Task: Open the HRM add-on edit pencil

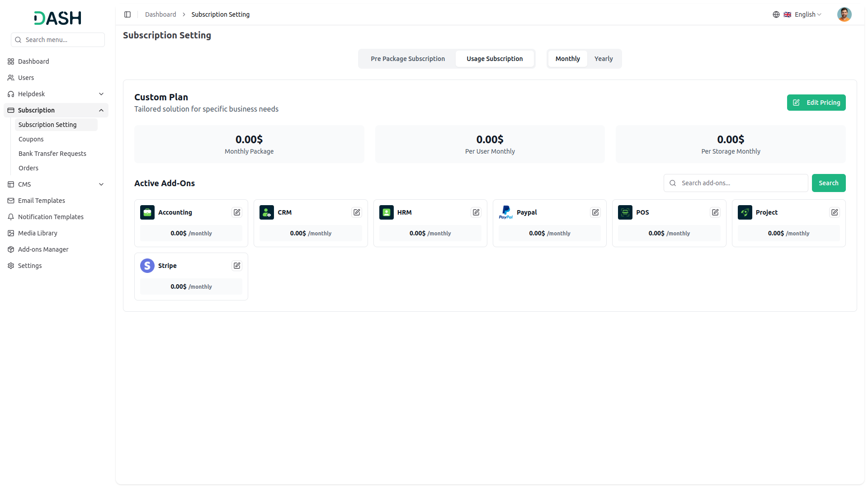Action: click(476, 212)
